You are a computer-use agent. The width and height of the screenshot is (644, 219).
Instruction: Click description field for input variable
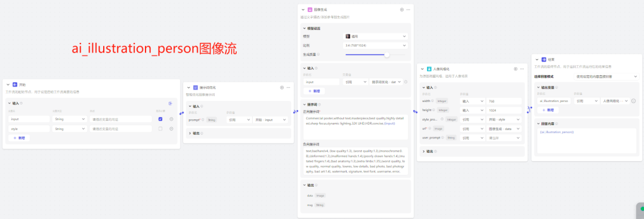120,119
